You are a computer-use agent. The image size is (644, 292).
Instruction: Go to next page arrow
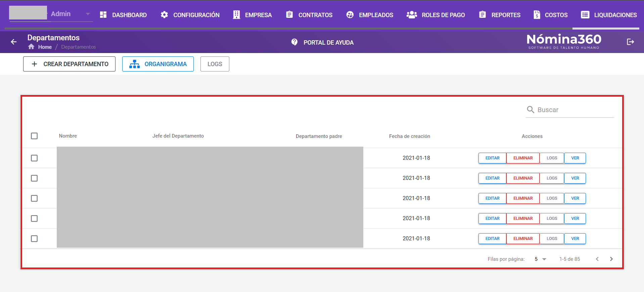(611, 259)
